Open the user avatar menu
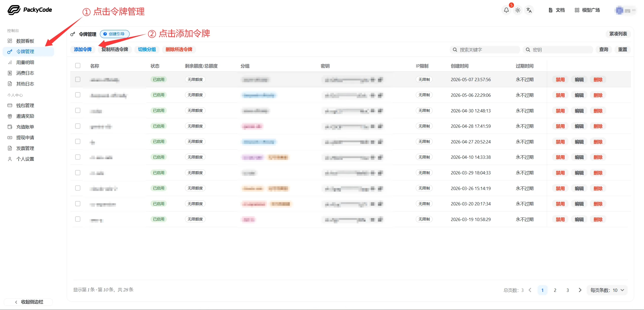Viewport: 644px width, 310px height. click(625, 10)
